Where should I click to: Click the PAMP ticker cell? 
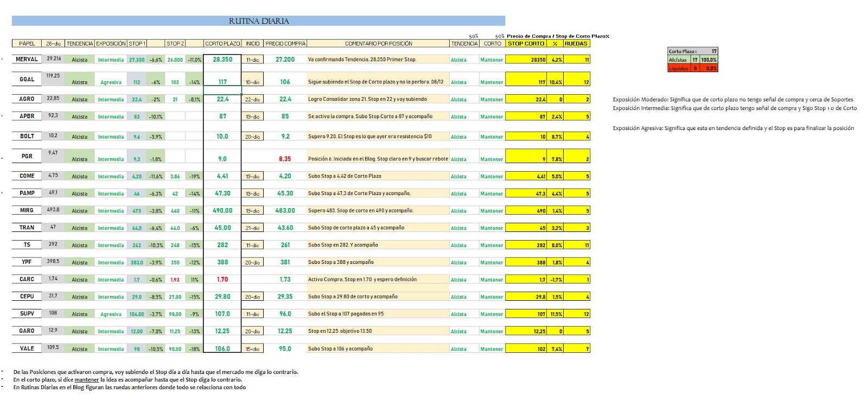(x=27, y=193)
